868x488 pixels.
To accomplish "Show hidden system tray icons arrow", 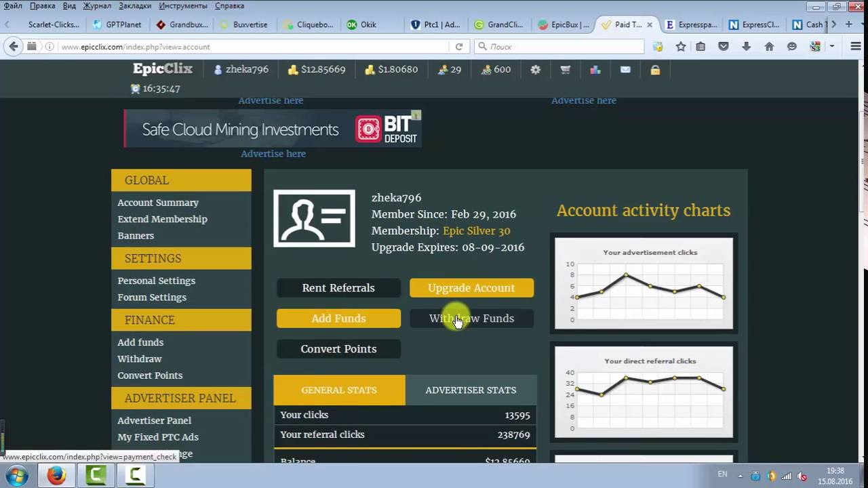I will [x=740, y=476].
